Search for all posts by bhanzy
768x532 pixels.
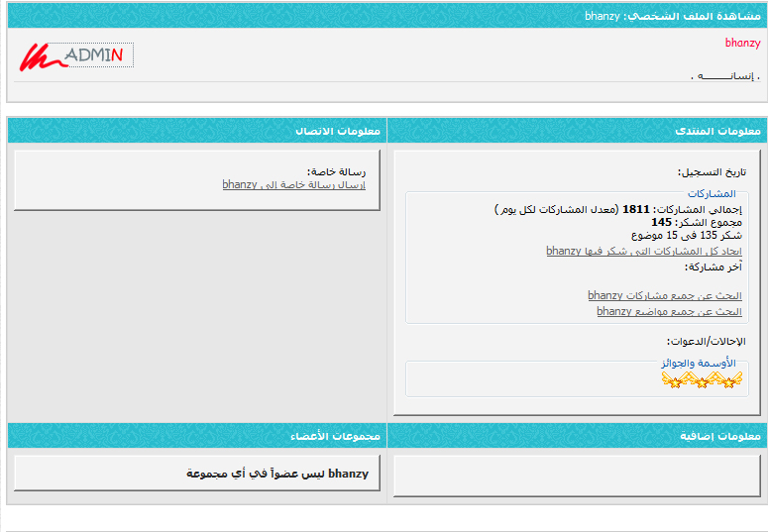point(664,296)
